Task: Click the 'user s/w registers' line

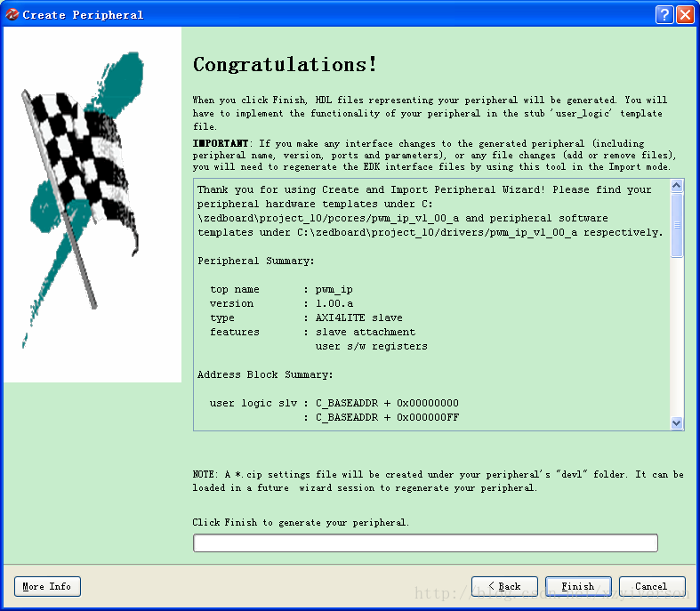Action: [372, 346]
